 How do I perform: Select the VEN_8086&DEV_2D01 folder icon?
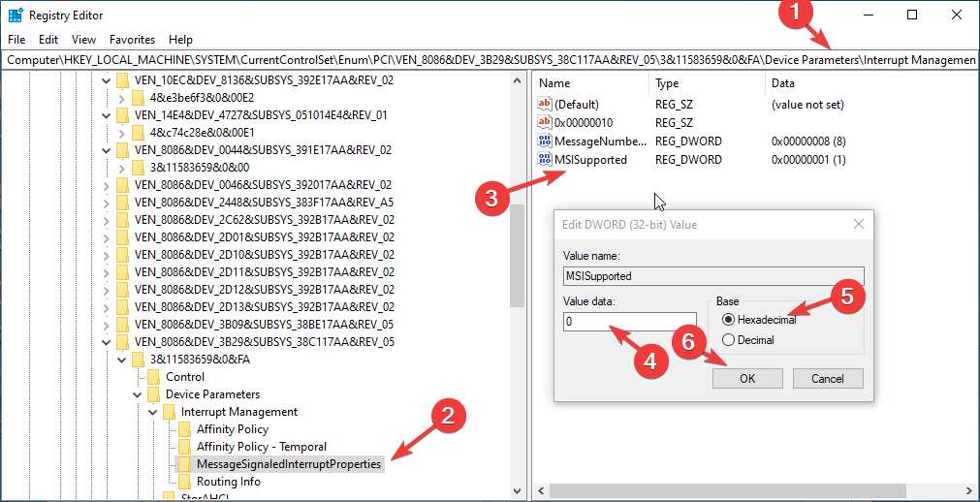click(x=122, y=237)
